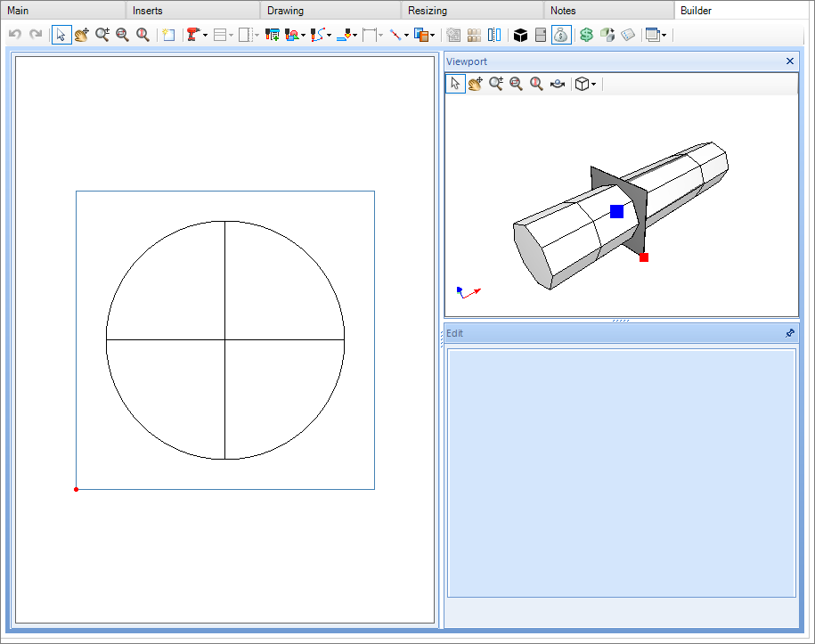Screen dimensions: 815x644
Task: Open the Notes tab
Action: tap(563, 11)
